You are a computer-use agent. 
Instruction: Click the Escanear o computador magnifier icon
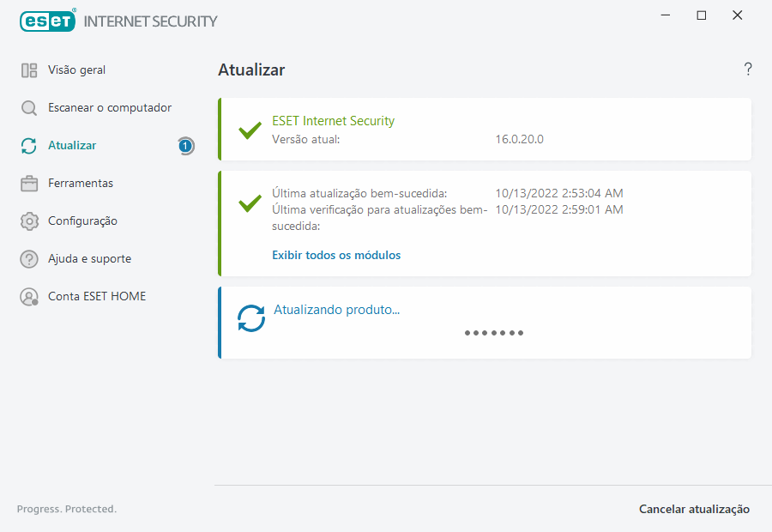tap(29, 108)
